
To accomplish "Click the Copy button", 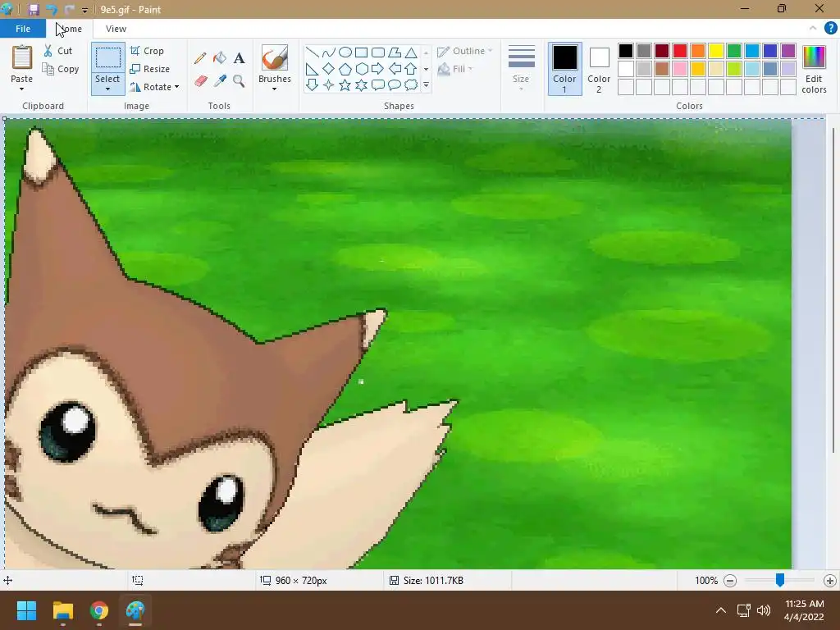I will [61, 69].
